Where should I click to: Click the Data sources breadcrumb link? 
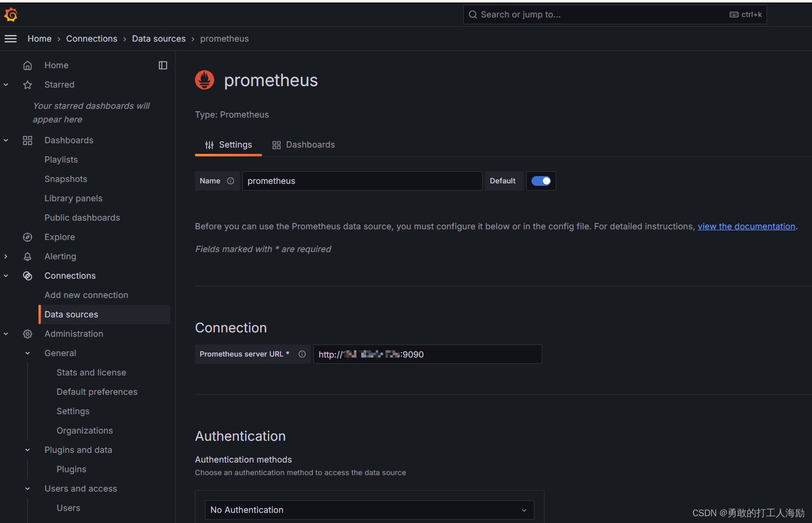[x=159, y=39]
